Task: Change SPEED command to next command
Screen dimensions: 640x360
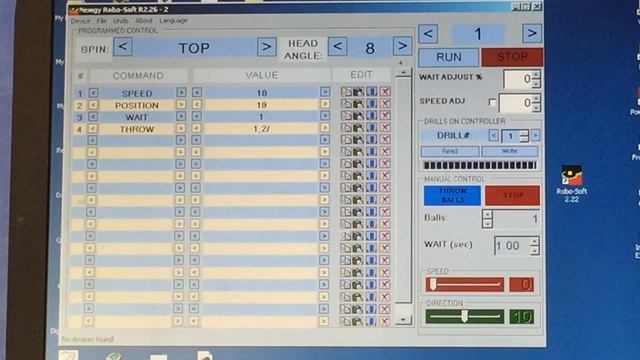Action: point(181,93)
